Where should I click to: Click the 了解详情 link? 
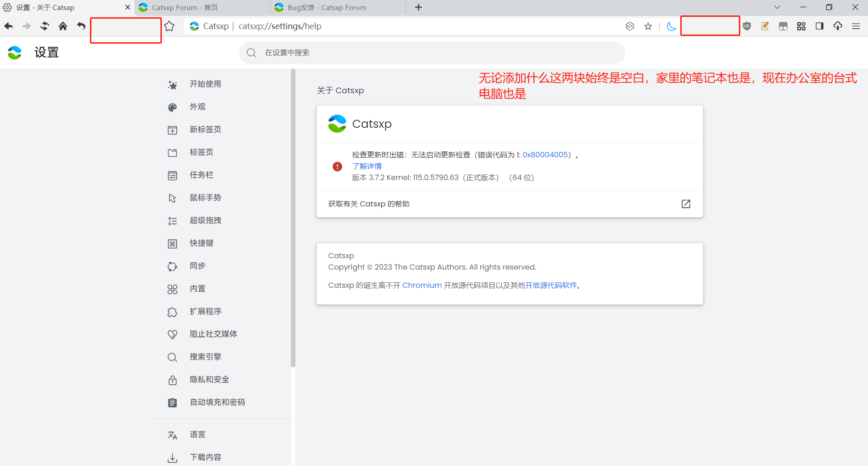(367, 166)
